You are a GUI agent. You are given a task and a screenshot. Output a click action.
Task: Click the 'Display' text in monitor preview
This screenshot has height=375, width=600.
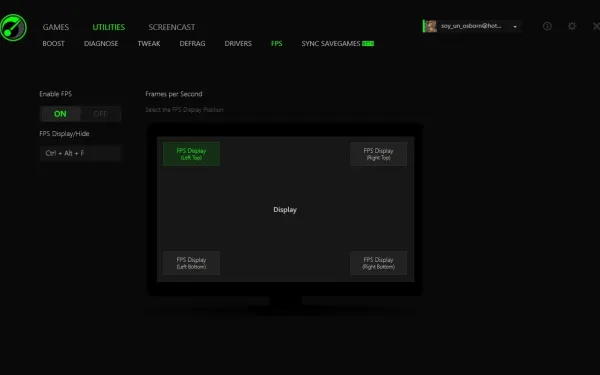(x=285, y=210)
